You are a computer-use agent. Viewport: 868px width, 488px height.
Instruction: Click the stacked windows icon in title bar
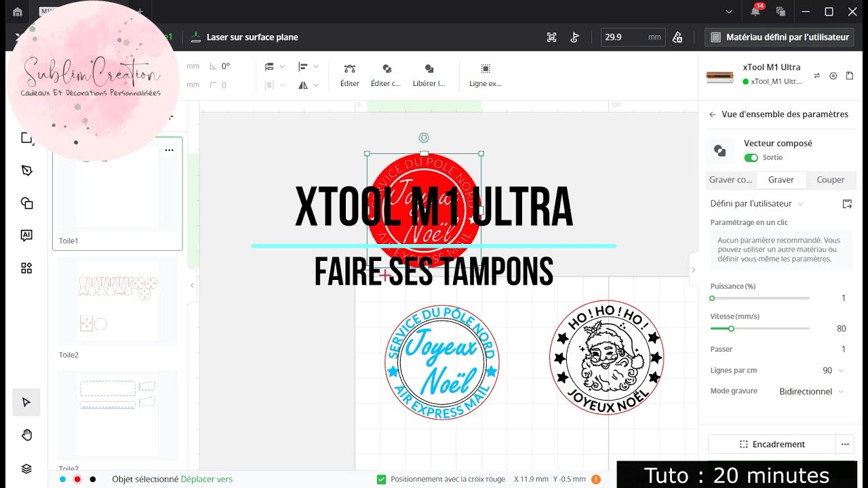tap(781, 12)
